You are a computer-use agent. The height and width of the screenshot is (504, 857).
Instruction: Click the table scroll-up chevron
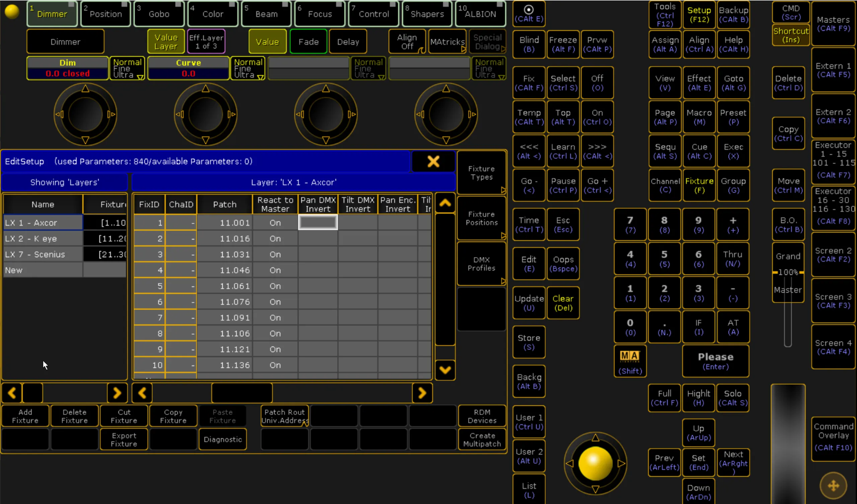[x=445, y=203]
